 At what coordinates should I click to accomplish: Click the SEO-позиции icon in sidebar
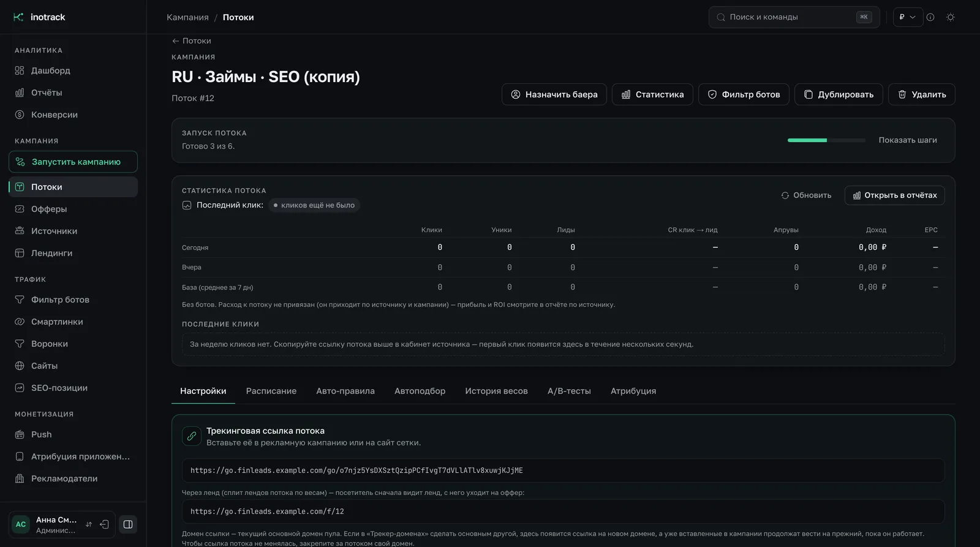click(x=20, y=388)
